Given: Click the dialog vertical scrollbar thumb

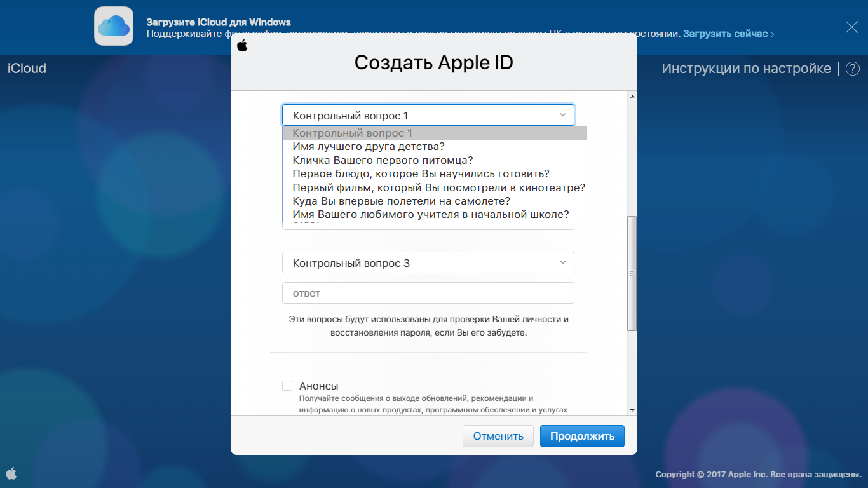Looking at the screenshot, I should [x=632, y=273].
